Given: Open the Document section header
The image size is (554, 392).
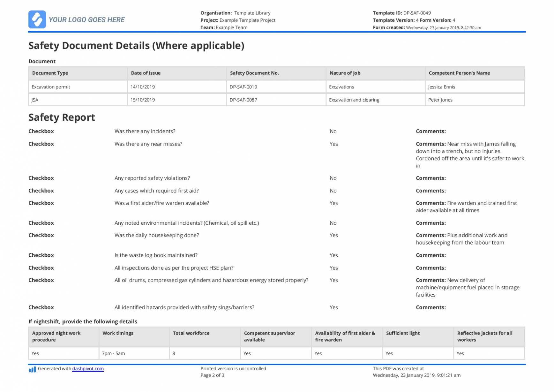Looking at the screenshot, I should point(42,61).
